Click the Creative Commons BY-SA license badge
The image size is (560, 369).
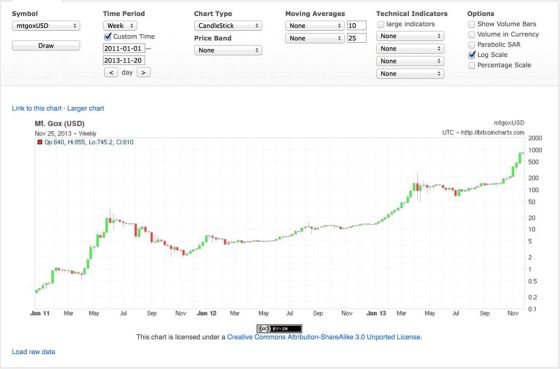279,328
